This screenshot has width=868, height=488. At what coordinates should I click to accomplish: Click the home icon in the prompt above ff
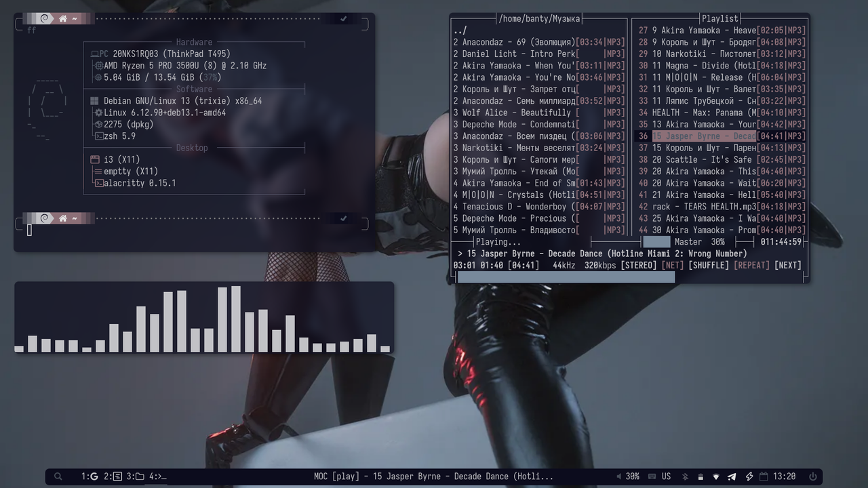[63, 19]
